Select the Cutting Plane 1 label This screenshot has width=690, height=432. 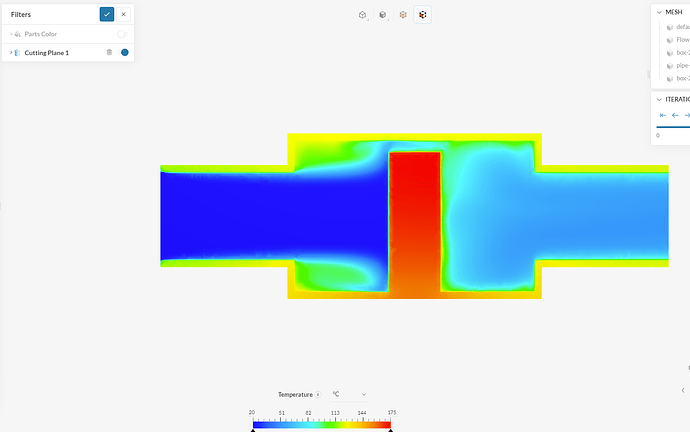(47, 53)
